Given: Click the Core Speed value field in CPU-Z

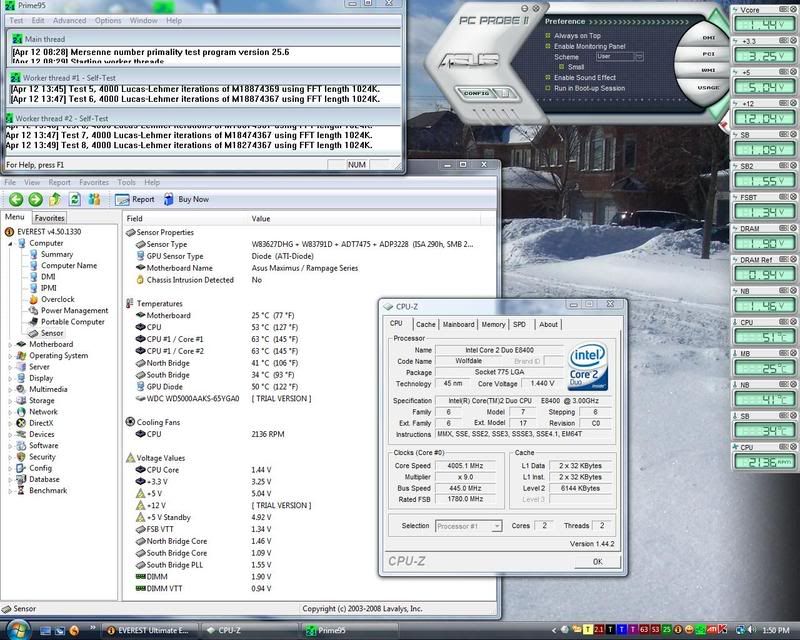Looking at the screenshot, I should (x=465, y=465).
